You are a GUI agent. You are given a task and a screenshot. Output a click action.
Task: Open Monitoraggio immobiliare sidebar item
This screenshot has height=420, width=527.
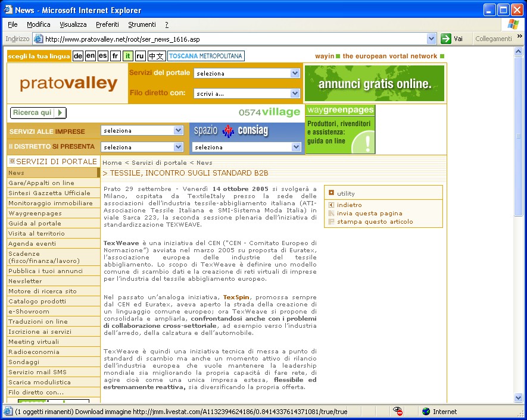point(53,203)
